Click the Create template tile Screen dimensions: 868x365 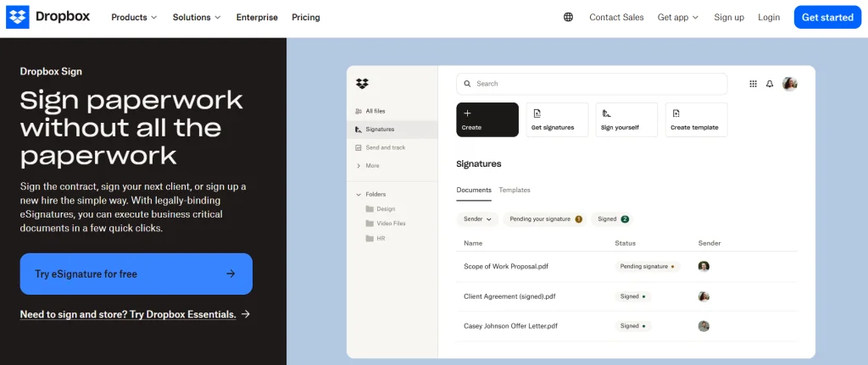point(696,119)
